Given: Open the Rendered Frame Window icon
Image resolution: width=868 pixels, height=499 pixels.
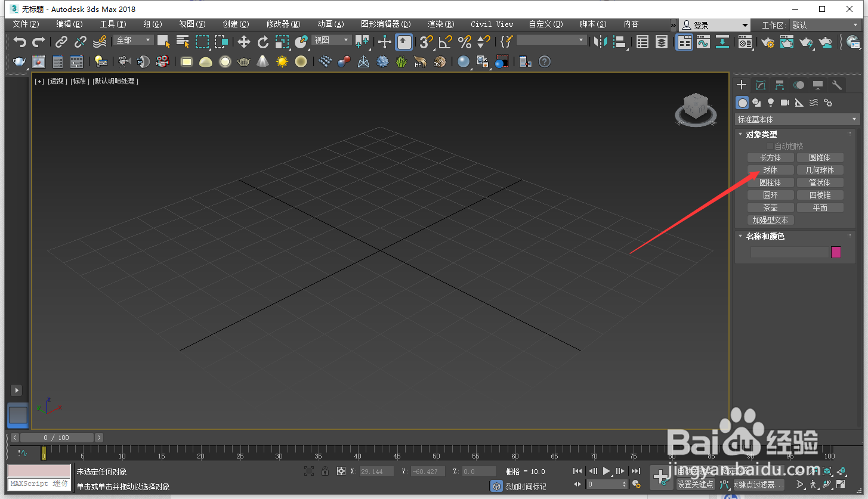Looking at the screenshot, I should tap(787, 42).
